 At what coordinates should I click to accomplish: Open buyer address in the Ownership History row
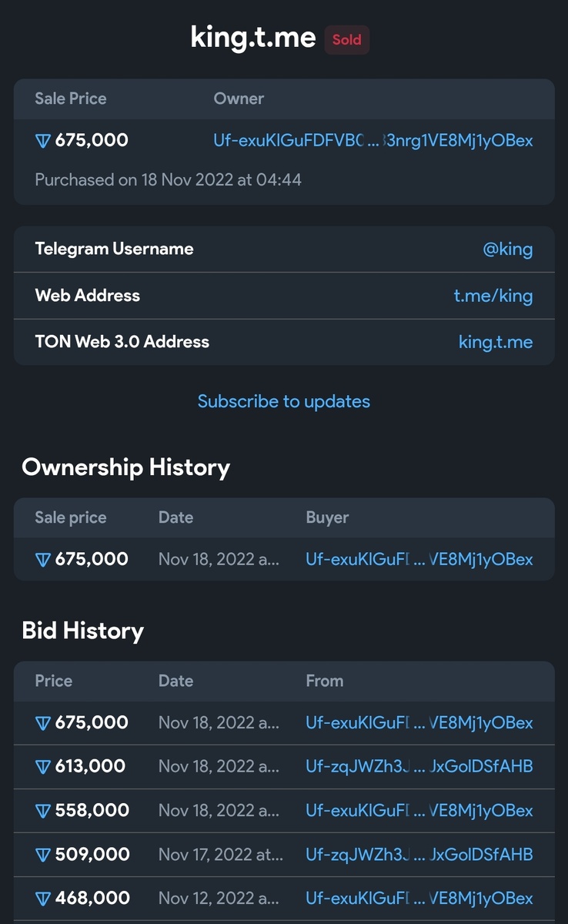419,560
